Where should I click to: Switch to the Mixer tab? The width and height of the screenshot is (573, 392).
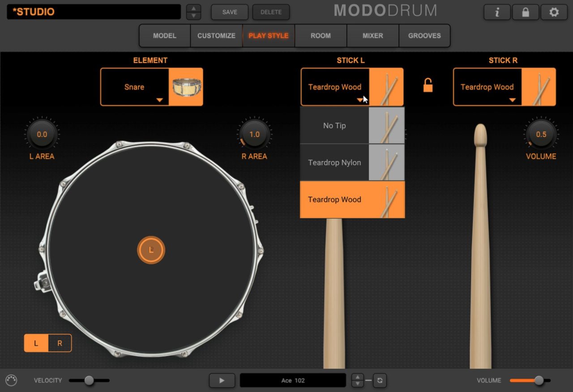tap(372, 36)
